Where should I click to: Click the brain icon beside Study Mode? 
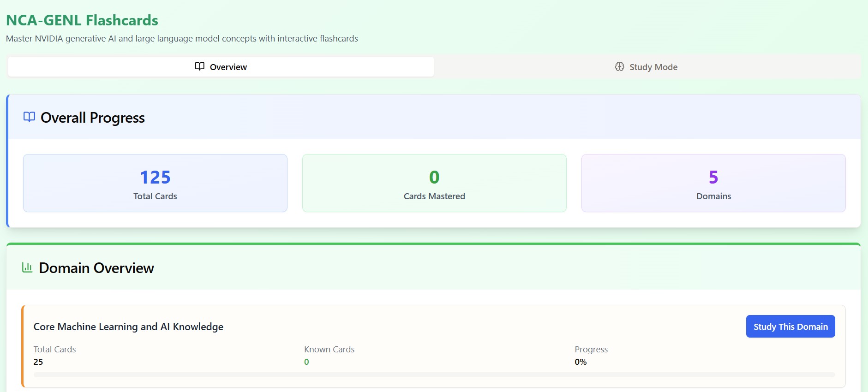point(619,66)
